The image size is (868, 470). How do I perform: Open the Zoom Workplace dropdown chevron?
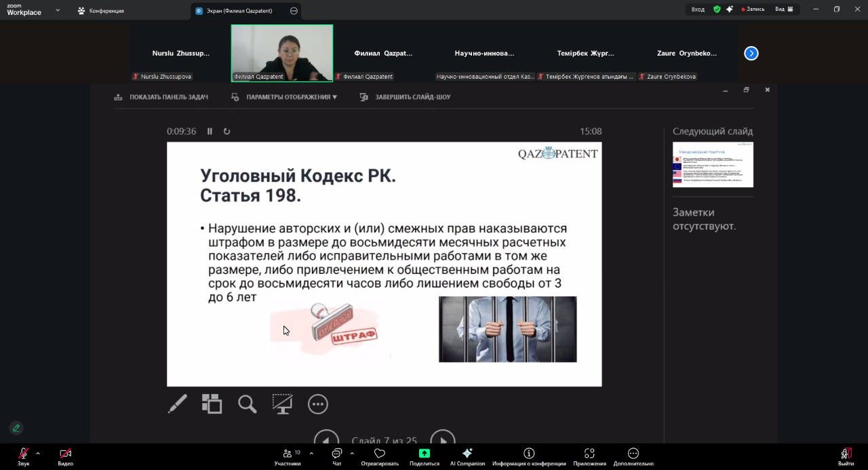[x=58, y=10]
